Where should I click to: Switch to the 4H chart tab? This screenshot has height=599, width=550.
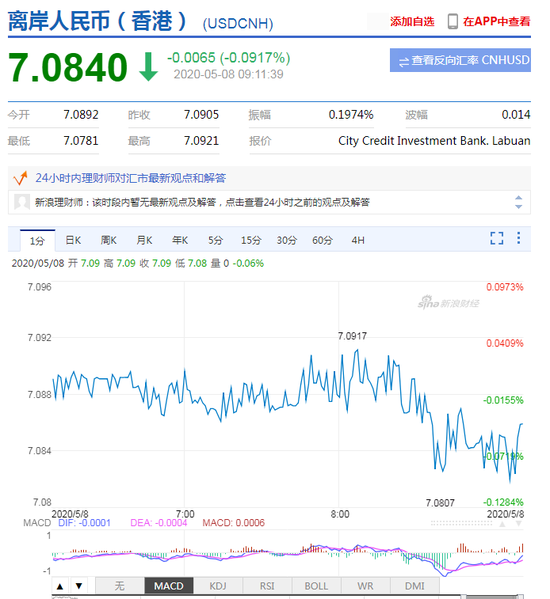(x=358, y=240)
